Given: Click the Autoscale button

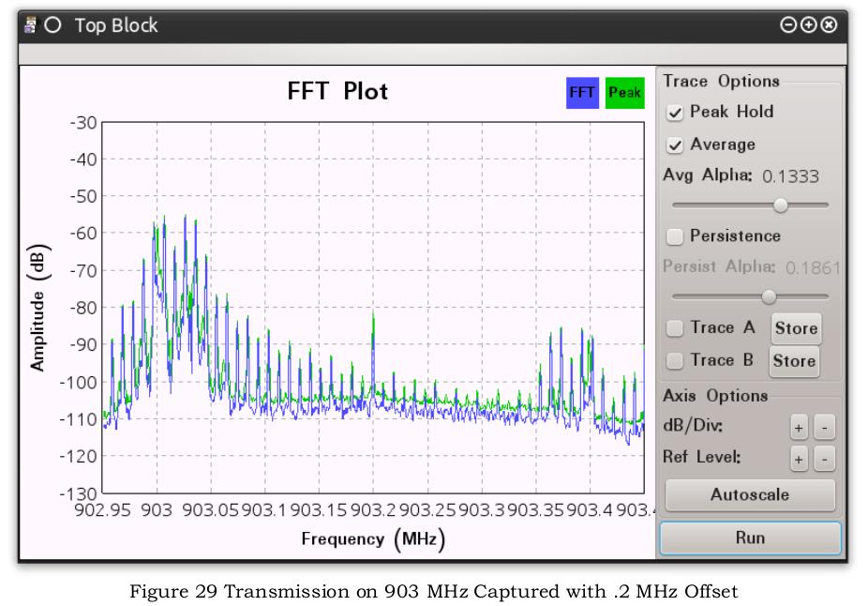Looking at the screenshot, I should [x=750, y=494].
